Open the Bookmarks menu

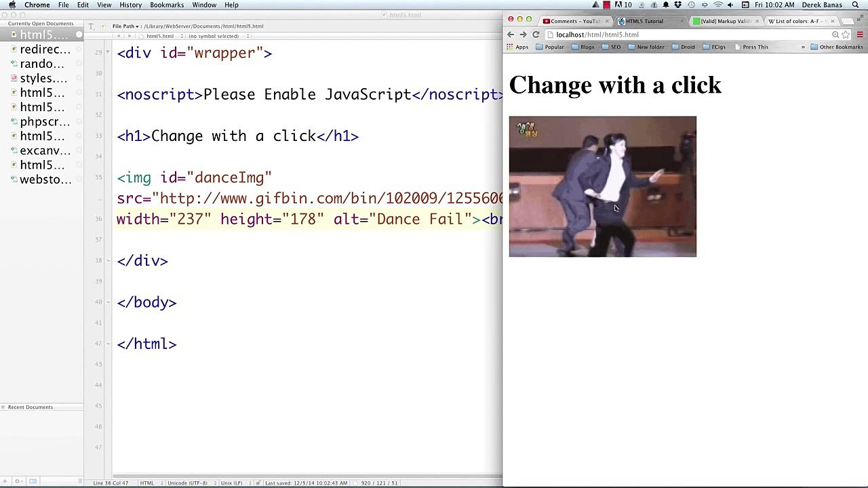click(x=167, y=5)
